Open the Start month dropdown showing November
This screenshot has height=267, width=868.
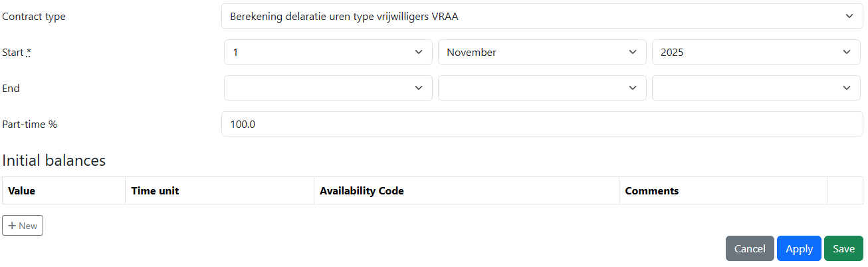point(542,52)
